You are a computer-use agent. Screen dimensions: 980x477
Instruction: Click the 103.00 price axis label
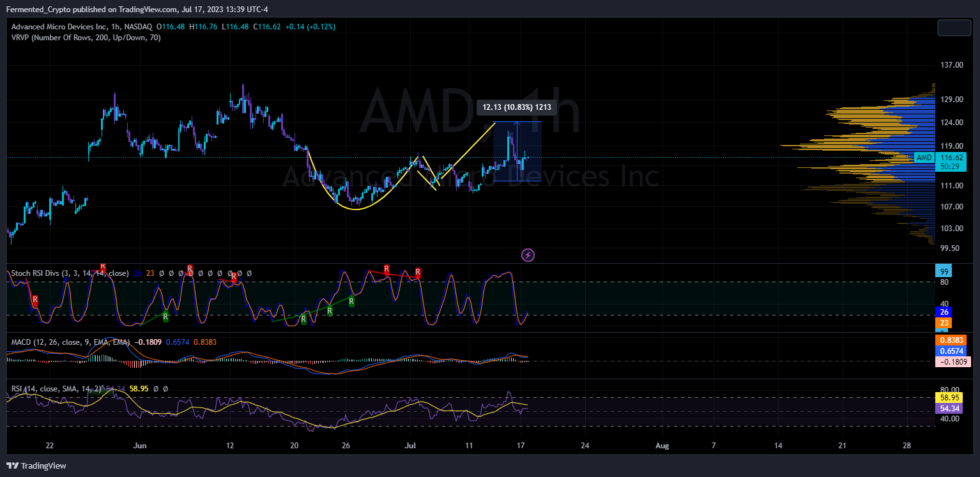pos(953,229)
